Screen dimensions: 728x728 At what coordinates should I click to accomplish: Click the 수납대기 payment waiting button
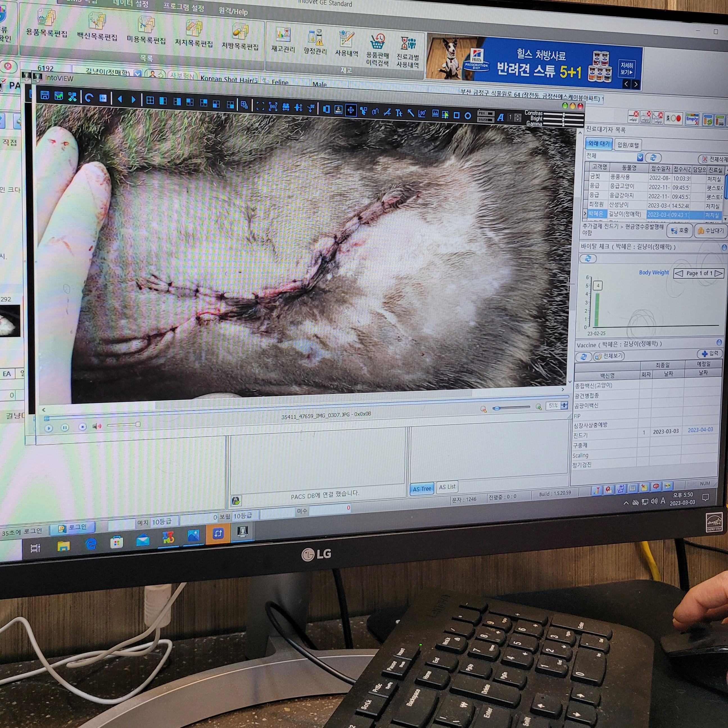(710, 230)
